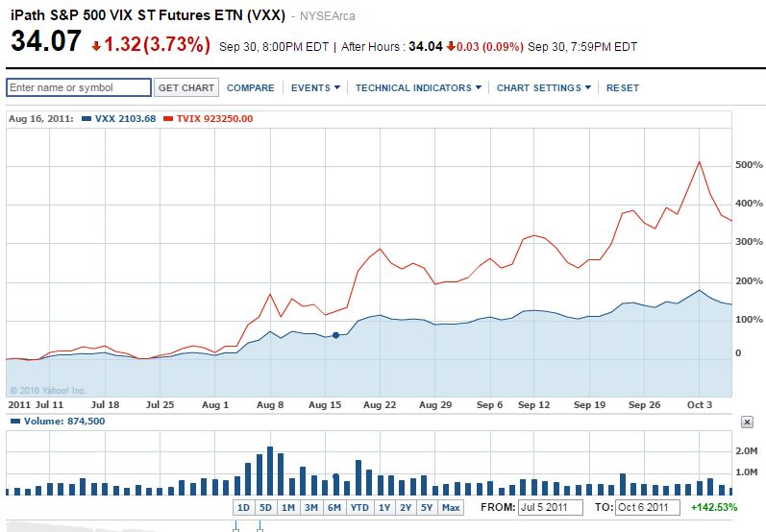Click the 2.0M volume axis label
Image resolution: width=766 pixels, height=532 pixels.
(x=747, y=451)
